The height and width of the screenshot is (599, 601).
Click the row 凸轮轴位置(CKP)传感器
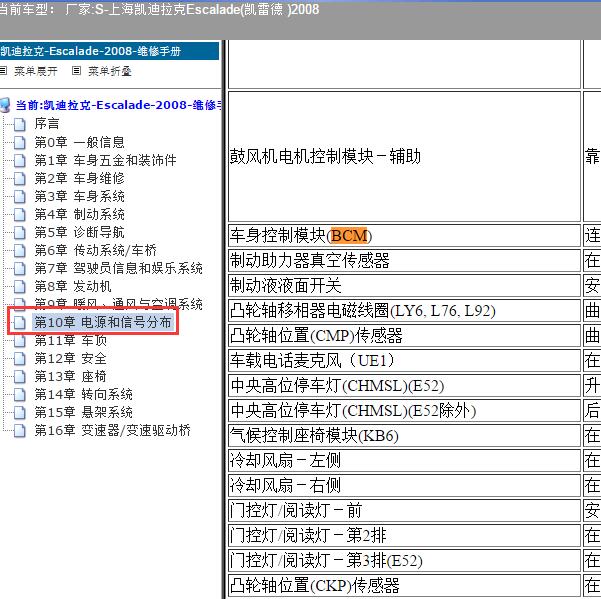coord(404,586)
